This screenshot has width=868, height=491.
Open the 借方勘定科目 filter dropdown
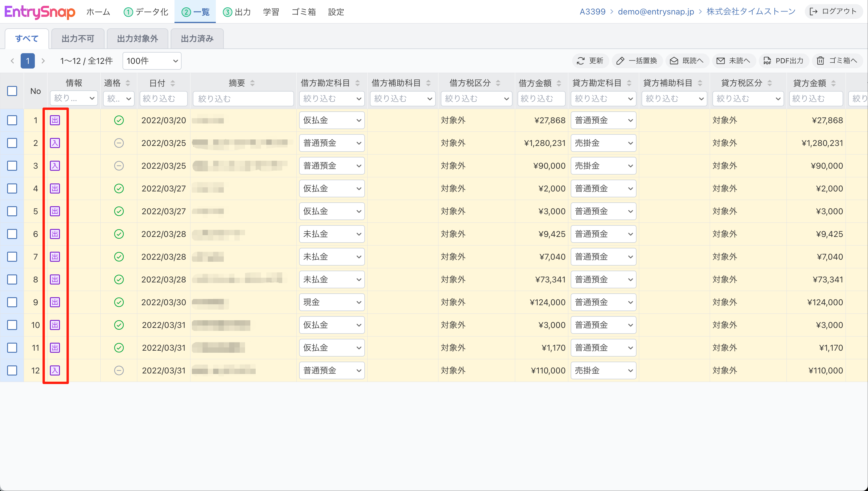tap(332, 98)
